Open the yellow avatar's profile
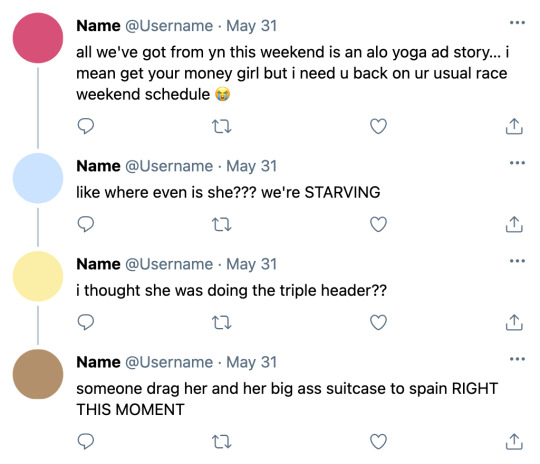 click(x=38, y=276)
